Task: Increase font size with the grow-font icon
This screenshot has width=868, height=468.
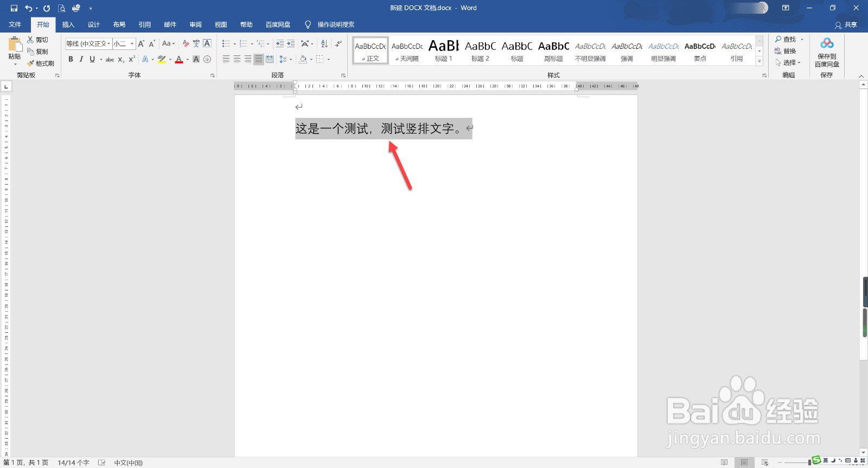Action: coord(141,43)
